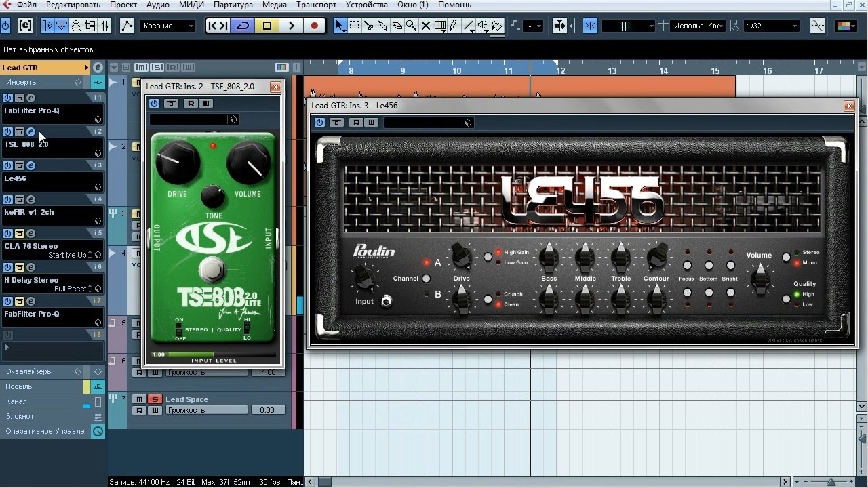The image size is (868, 488).
Task: Solo the Lead Space track
Action: pos(155,399)
